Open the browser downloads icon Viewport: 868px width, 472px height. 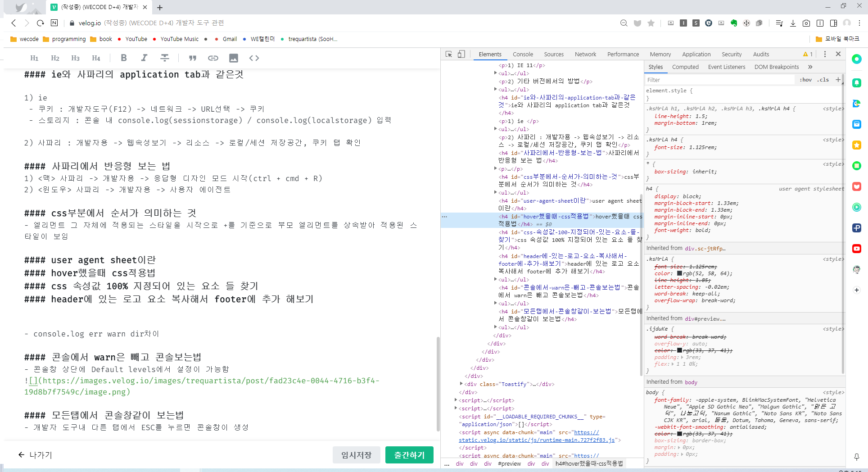pyautogui.click(x=793, y=23)
